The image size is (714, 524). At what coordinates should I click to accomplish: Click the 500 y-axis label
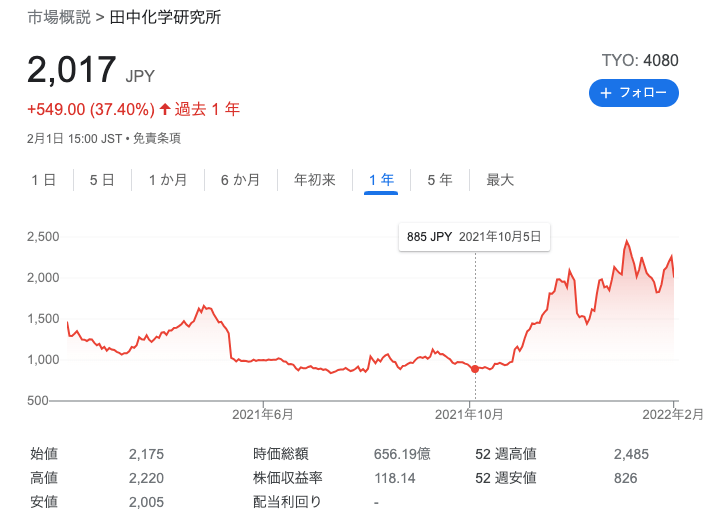38,401
